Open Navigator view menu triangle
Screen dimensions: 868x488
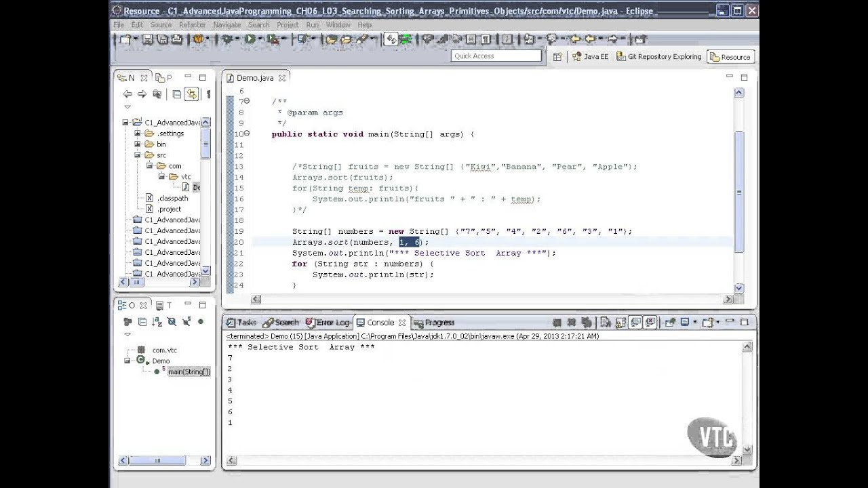[x=127, y=106]
